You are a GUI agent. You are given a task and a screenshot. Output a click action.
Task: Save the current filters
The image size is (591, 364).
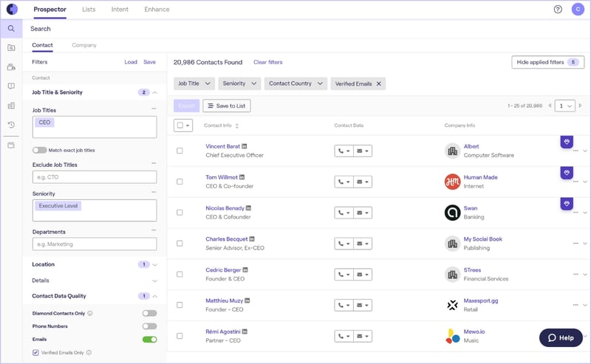[x=150, y=62]
